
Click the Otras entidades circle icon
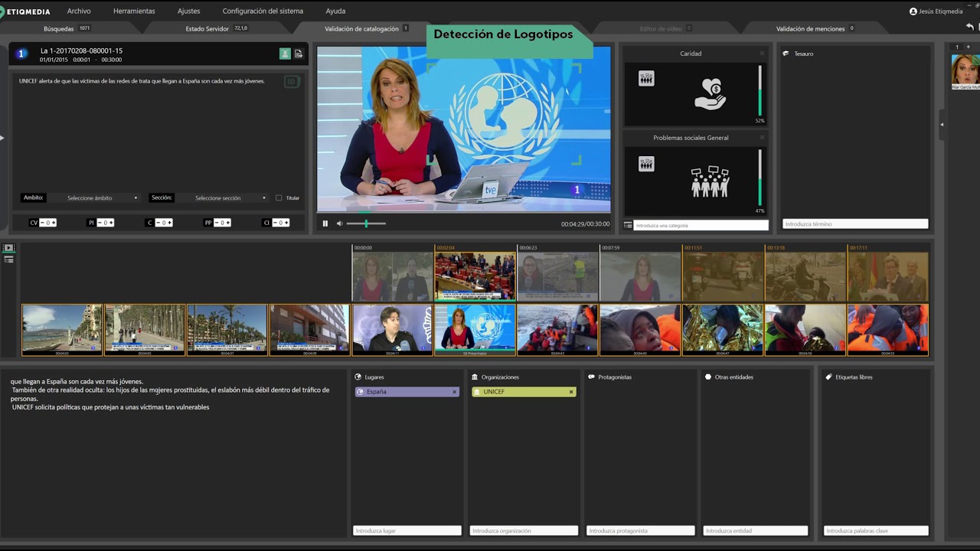pos(707,377)
